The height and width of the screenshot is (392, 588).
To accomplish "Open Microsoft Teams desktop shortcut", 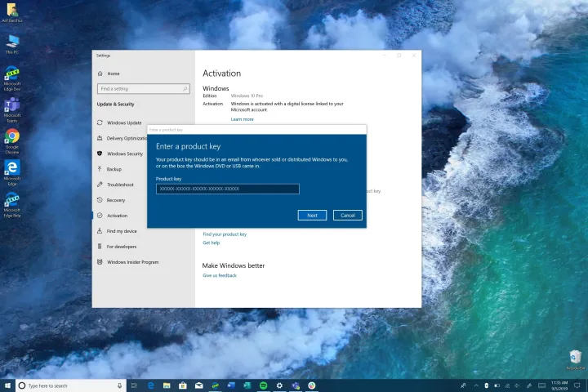I will pos(12,110).
